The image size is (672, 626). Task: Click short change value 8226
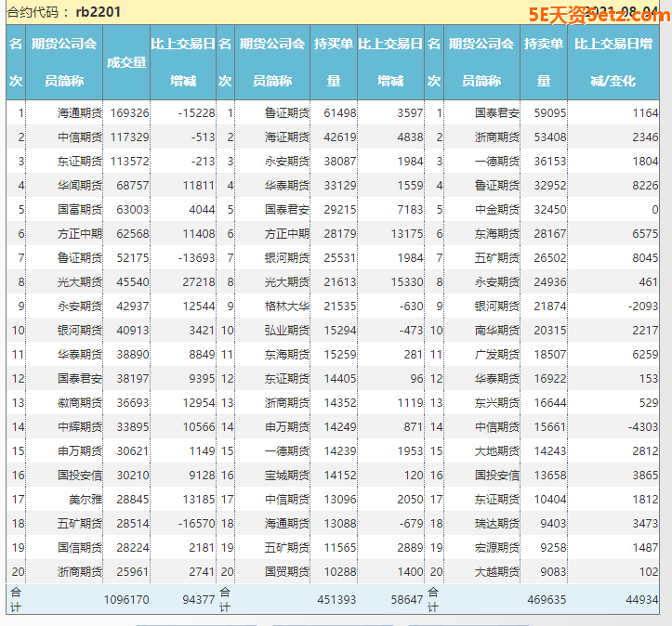coord(645,186)
